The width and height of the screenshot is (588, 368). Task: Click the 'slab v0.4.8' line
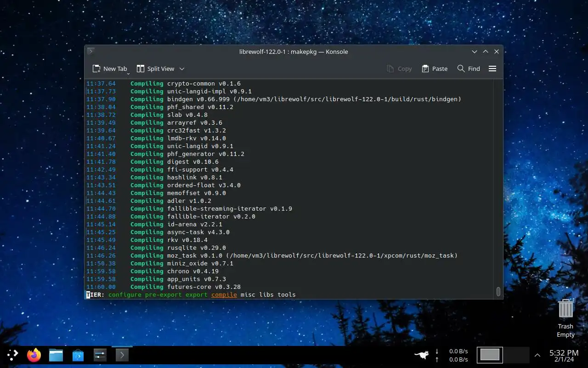click(x=187, y=115)
